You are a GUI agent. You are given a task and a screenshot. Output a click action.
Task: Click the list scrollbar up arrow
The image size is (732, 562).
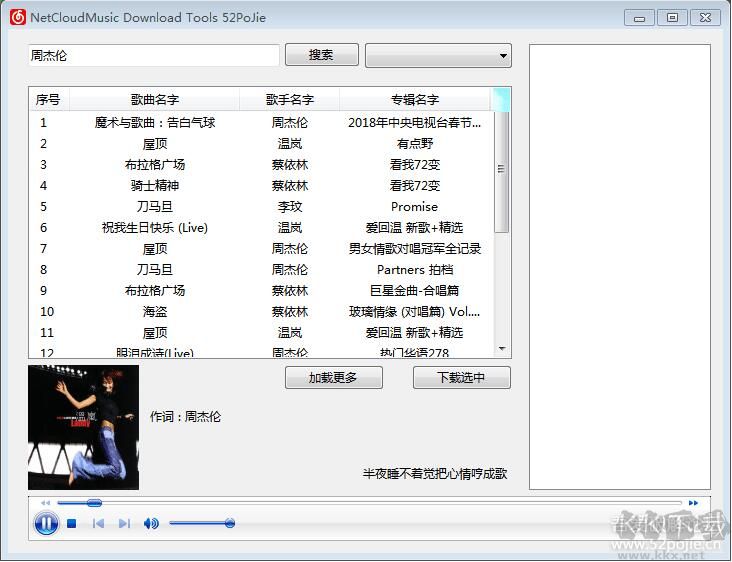(502, 97)
